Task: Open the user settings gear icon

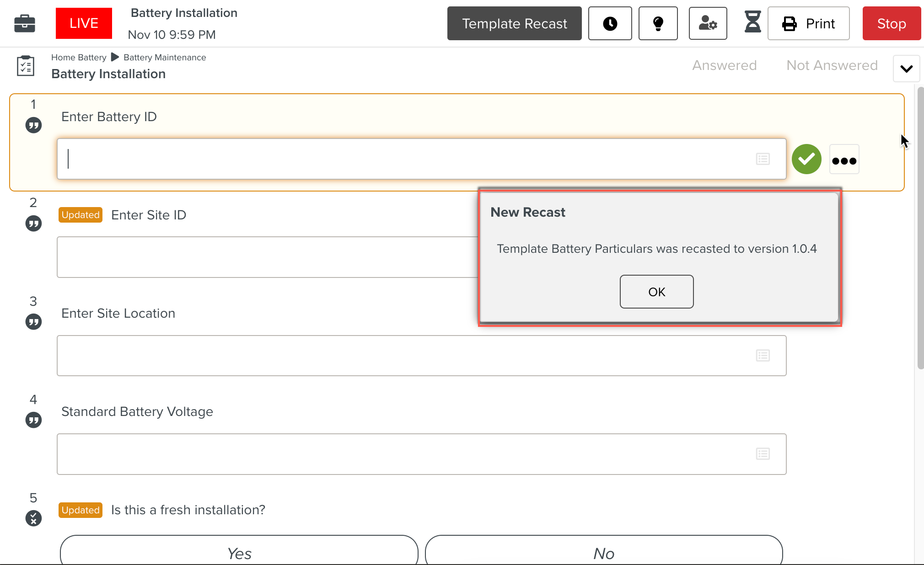Action: (x=708, y=23)
